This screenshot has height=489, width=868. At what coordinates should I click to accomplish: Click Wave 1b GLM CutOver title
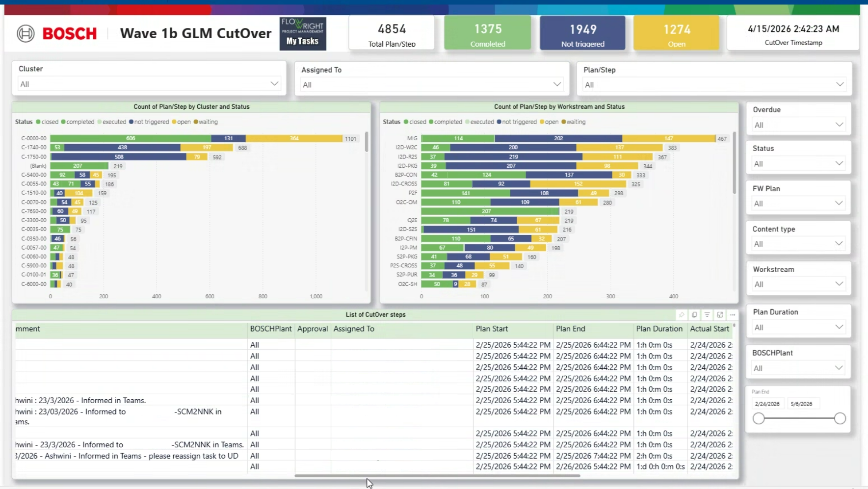(196, 33)
